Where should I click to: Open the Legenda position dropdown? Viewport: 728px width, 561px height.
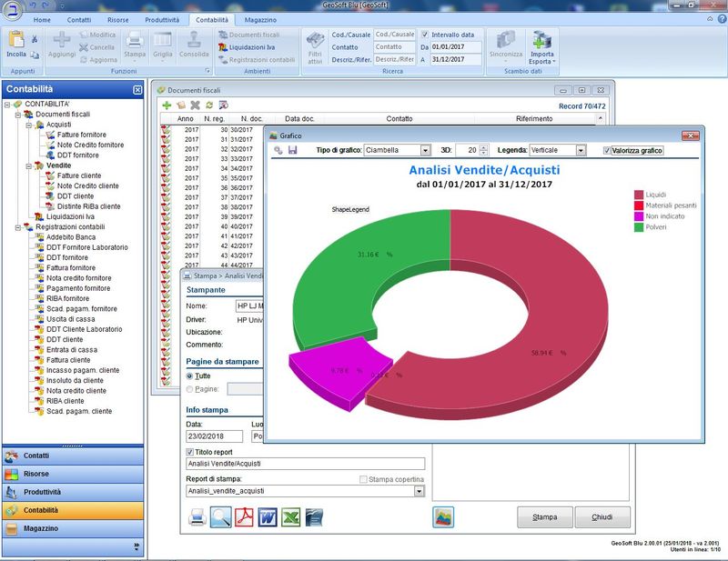coord(581,150)
